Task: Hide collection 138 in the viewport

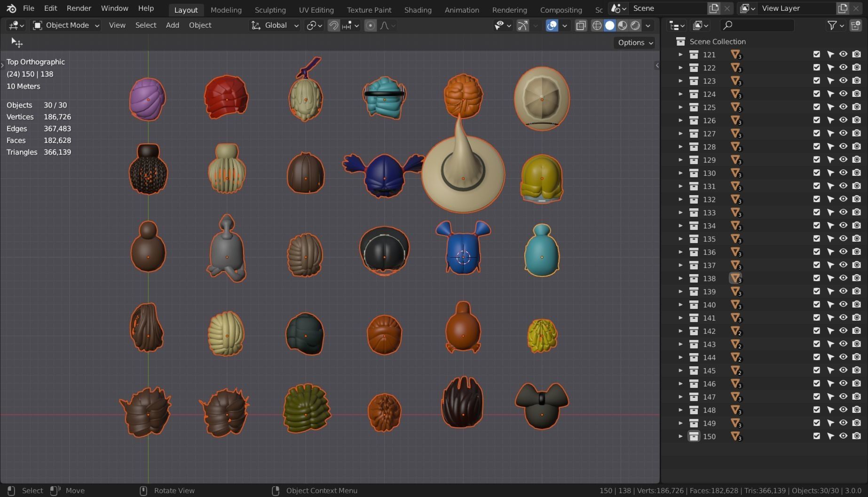Action: point(843,278)
